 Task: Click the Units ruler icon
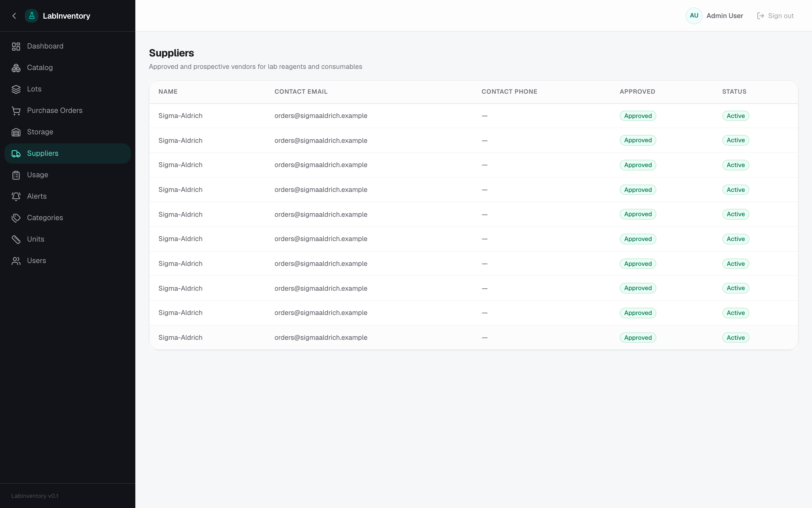pyautogui.click(x=16, y=240)
